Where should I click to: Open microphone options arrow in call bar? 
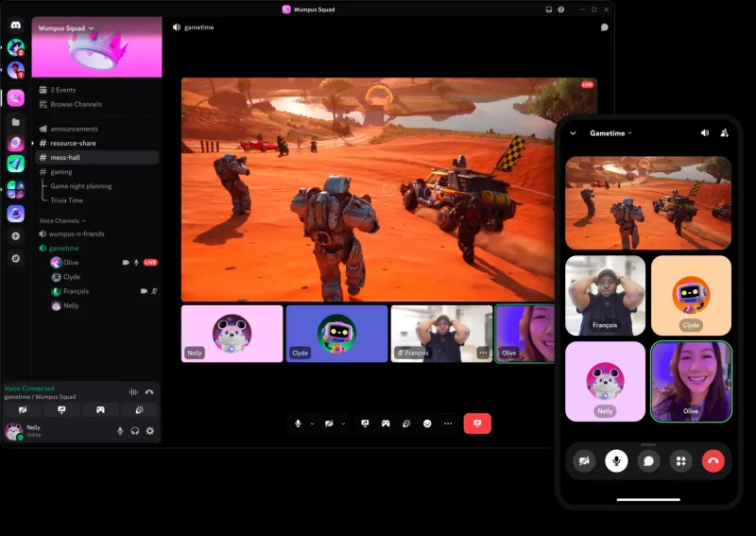pos(312,424)
